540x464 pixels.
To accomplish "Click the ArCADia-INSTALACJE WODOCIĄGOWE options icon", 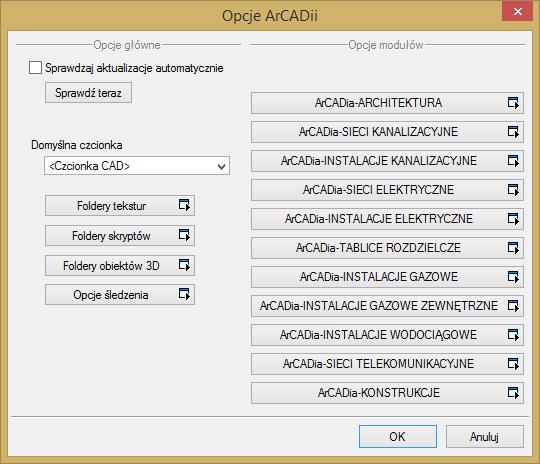I will [x=513, y=334].
